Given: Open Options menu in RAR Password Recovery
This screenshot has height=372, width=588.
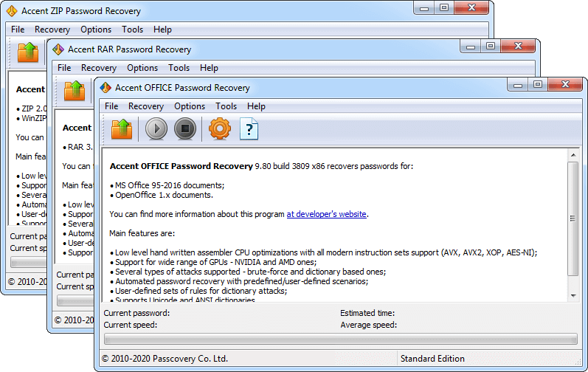Looking at the screenshot, I should tap(142, 68).
